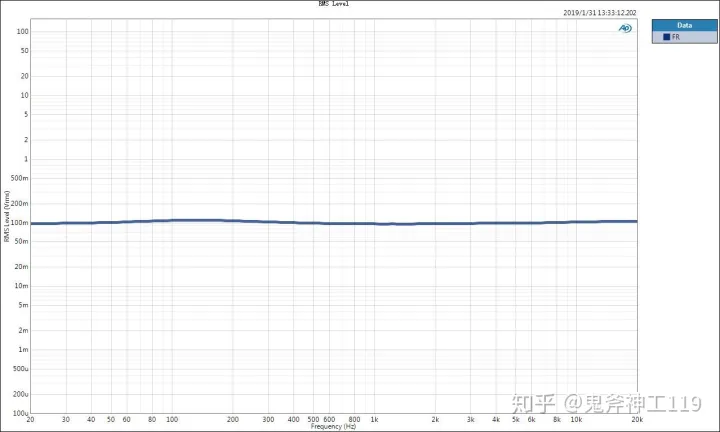Click the Data legend header
Screen dimensions: 720x432
click(x=684, y=25)
